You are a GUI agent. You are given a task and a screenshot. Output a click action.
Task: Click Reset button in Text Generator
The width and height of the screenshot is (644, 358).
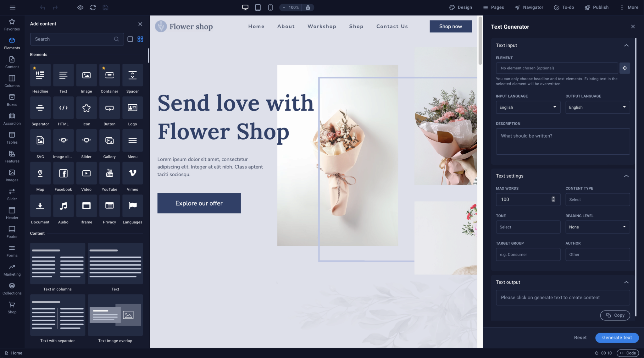[x=580, y=338]
